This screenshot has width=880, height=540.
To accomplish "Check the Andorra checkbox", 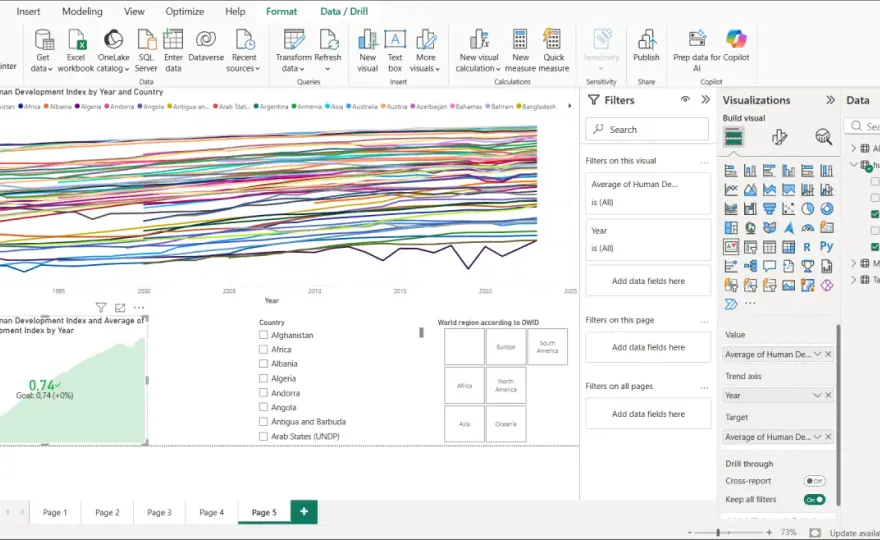I will click(263, 393).
